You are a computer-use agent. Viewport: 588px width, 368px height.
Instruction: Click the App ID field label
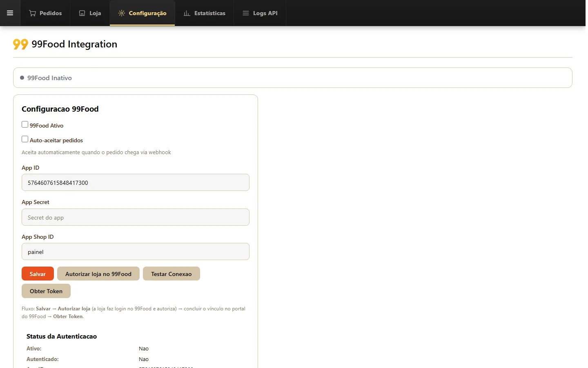click(31, 168)
